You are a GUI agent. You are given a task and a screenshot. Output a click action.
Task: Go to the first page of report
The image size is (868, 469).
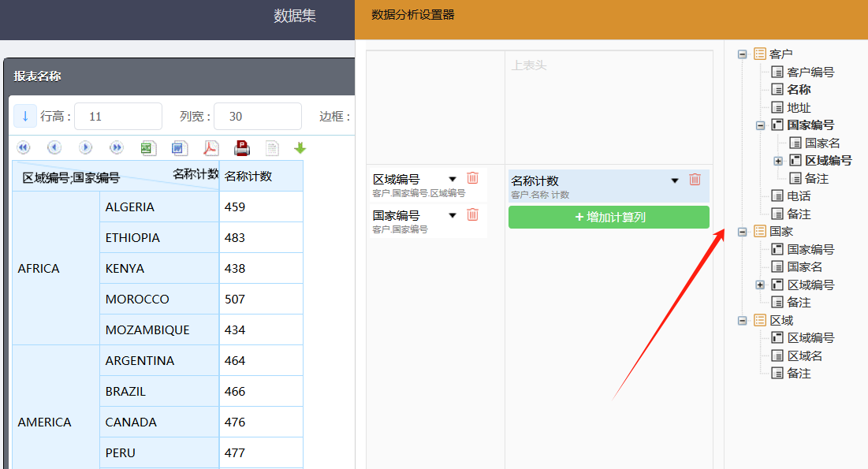(x=23, y=147)
